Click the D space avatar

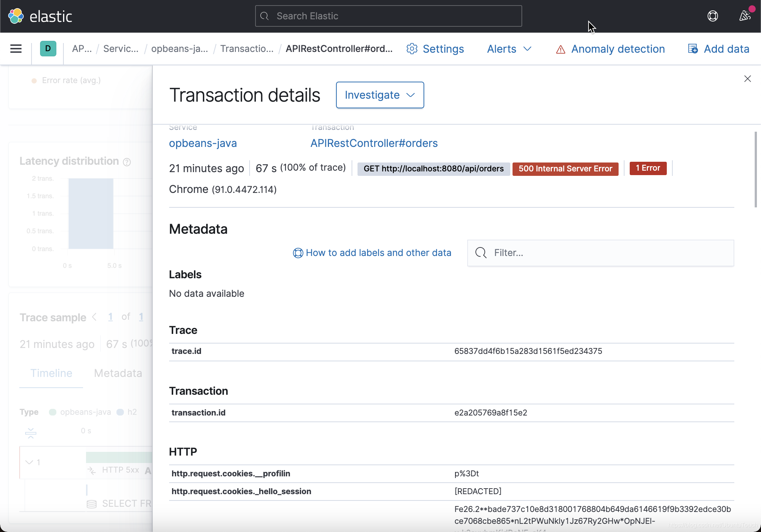48,49
